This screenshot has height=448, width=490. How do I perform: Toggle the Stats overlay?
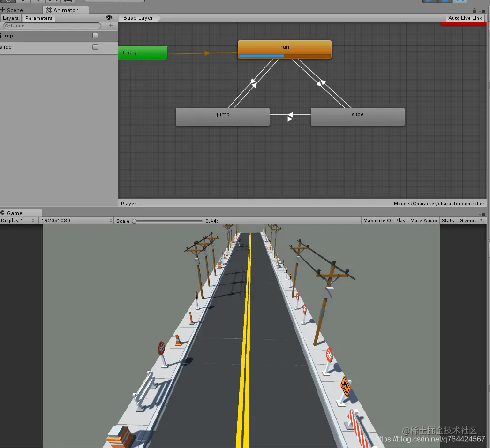[x=448, y=221]
